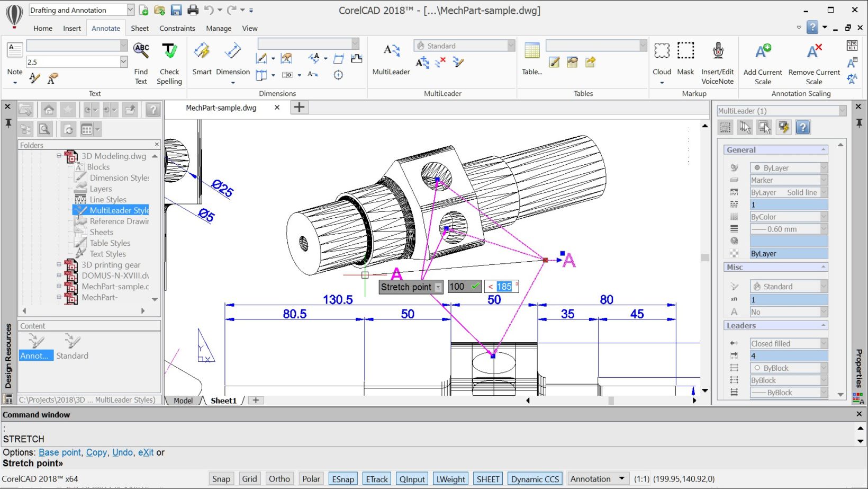Select the Mask tool
The height and width of the screenshot is (489, 868).
[x=685, y=51]
